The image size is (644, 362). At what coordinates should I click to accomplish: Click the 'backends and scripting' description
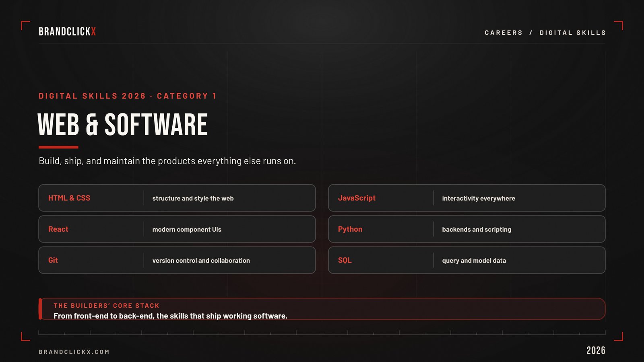[477, 229]
